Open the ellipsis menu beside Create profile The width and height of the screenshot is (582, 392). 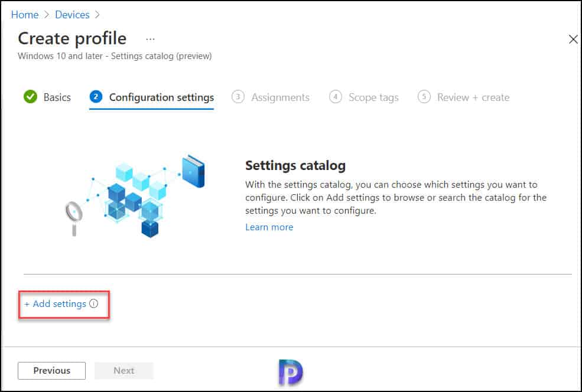coord(150,39)
